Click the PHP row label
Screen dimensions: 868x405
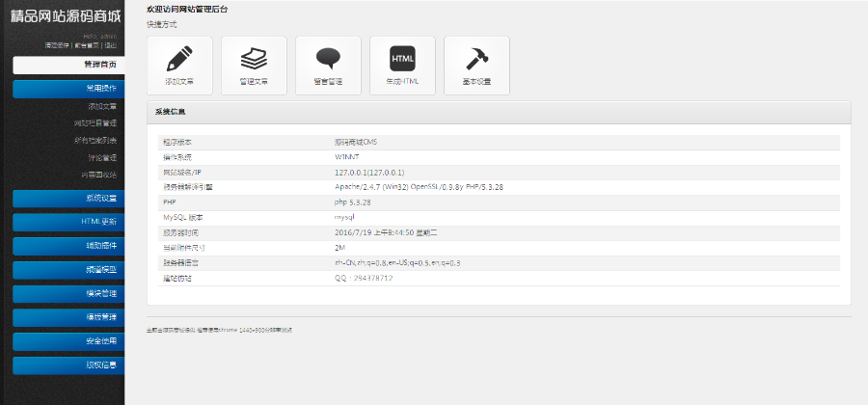click(169, 202)
